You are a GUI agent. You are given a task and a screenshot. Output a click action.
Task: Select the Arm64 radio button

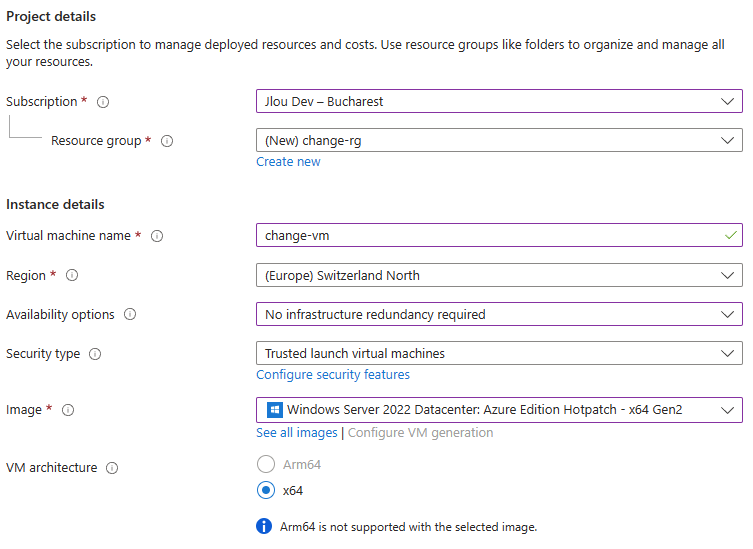[266, 464]
